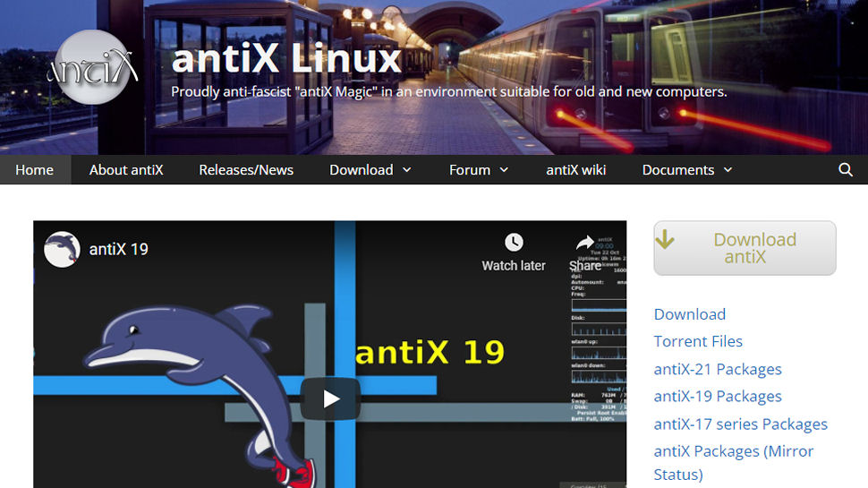This screenshot has height=488, width=868.
Task: Open the Releases/News menu item
Action: click(x=246, y=169)
